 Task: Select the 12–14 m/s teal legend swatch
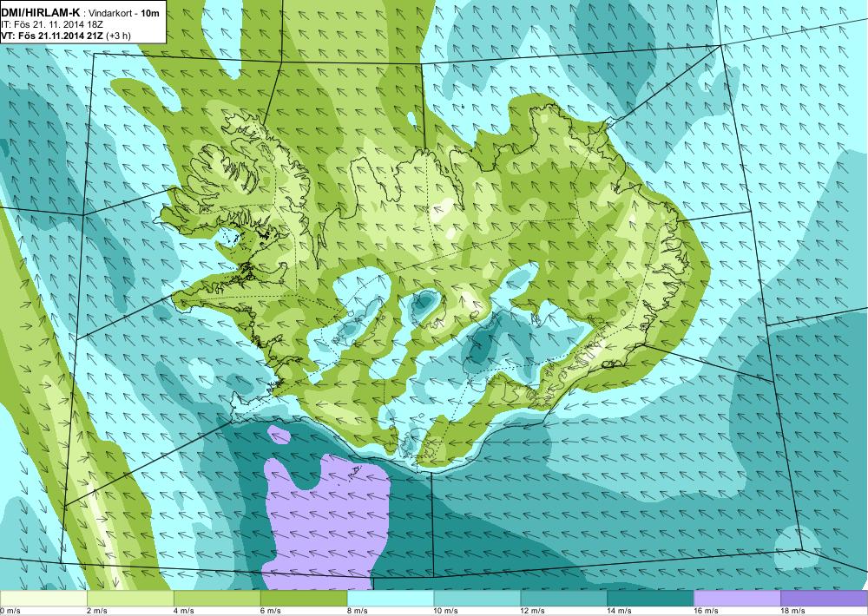pos(563,599)
